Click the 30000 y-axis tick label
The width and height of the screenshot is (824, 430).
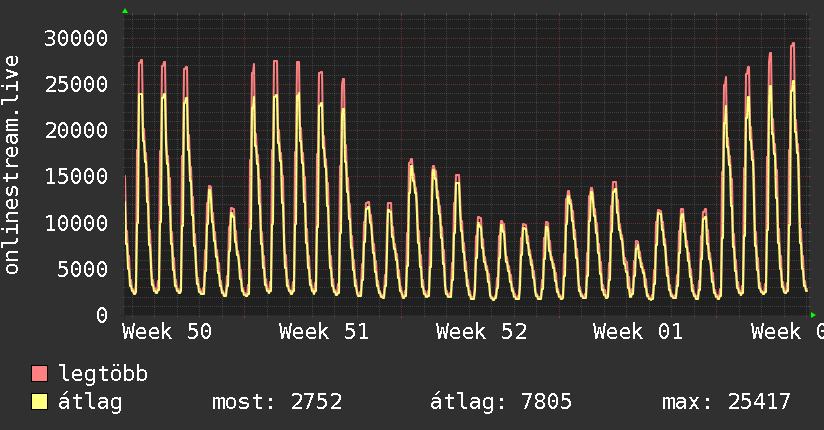(x=76, y=38)
